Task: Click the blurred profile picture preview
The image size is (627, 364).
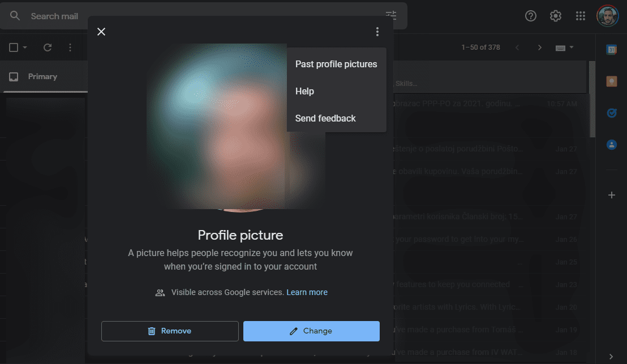Action: click(x=236, y=127)
